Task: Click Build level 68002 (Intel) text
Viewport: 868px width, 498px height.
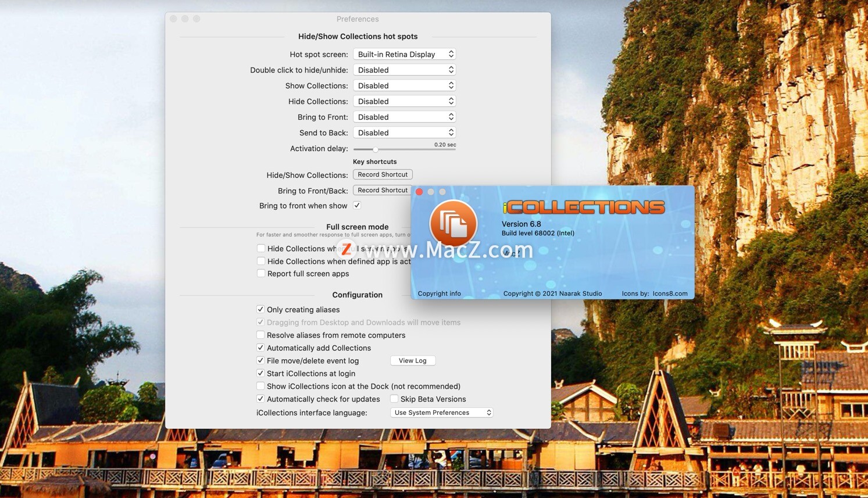Action: 538,233
